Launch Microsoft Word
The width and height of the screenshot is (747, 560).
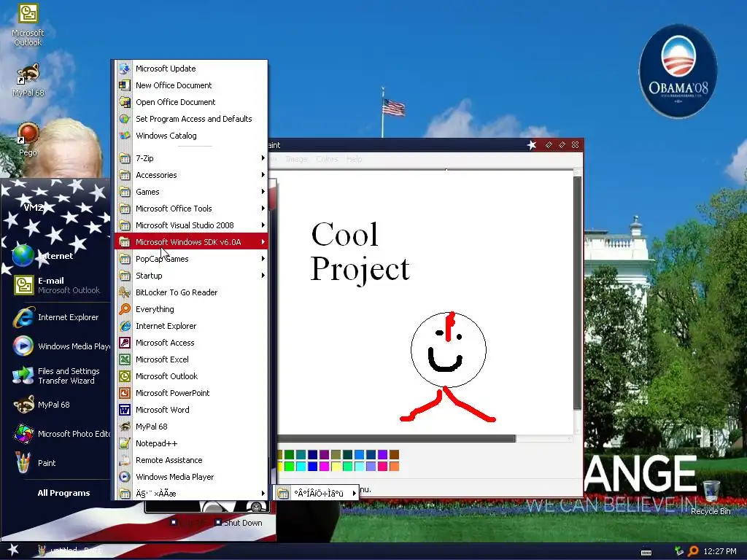[190, 410]
